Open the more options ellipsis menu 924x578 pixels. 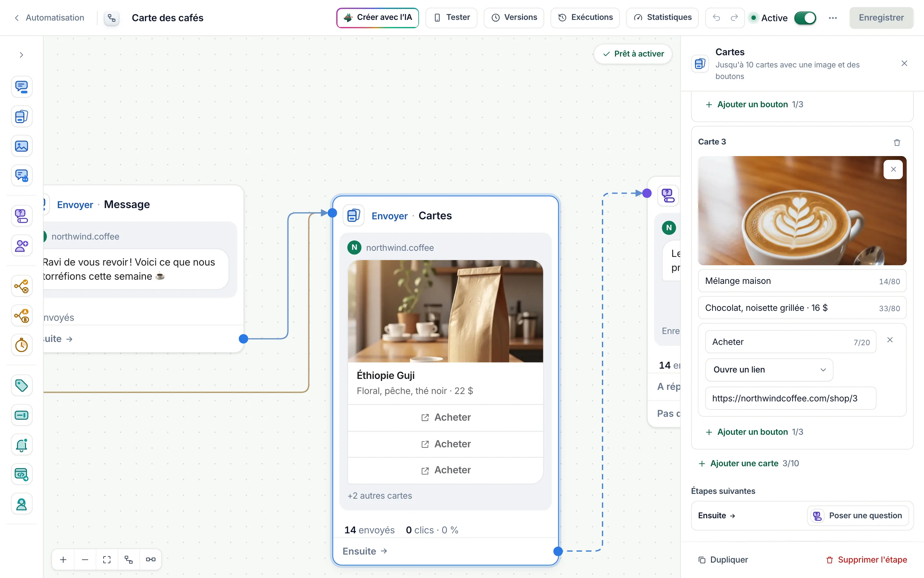833,18
